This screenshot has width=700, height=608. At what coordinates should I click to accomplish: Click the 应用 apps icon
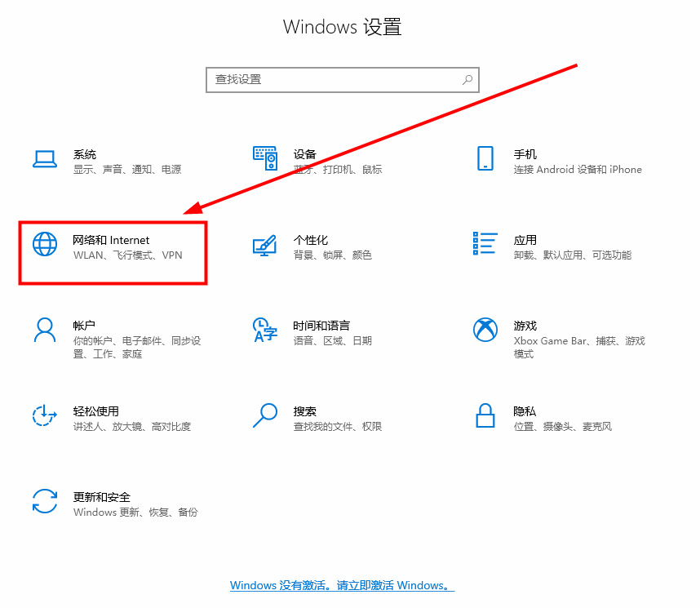[485, 244]
